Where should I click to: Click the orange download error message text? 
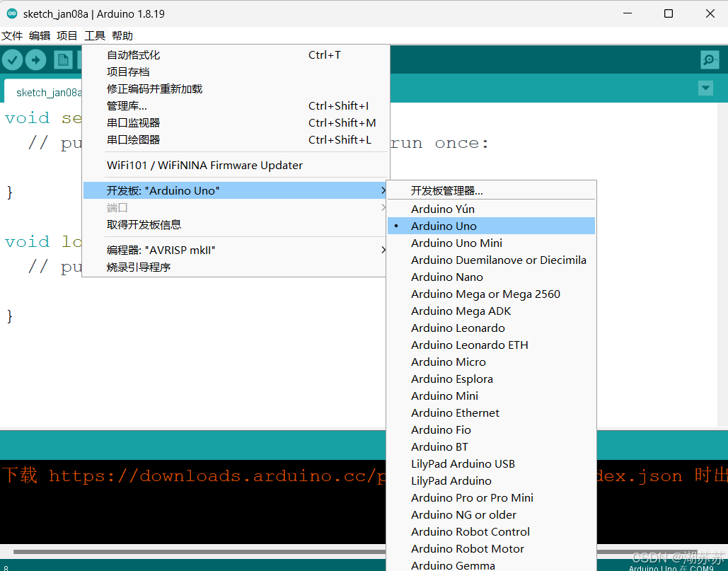pyautogui.click(x=194, y=475)
